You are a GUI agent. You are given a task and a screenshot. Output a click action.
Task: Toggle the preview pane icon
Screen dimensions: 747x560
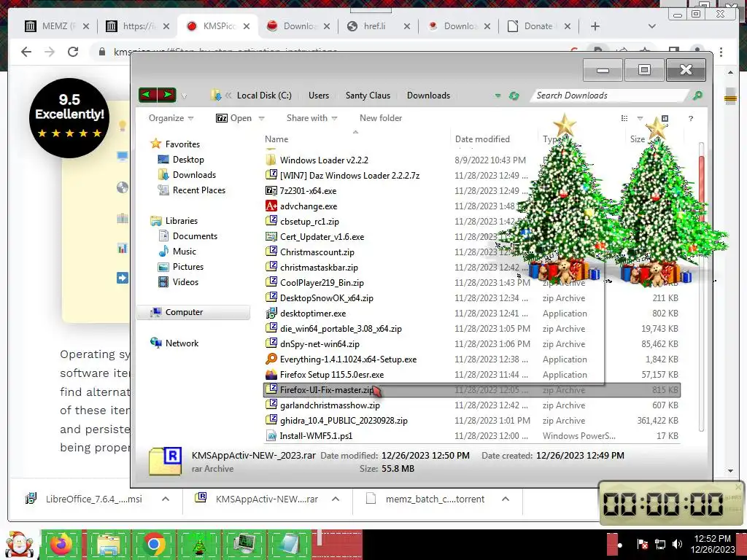pyautogui.click(x=665, y=118)
